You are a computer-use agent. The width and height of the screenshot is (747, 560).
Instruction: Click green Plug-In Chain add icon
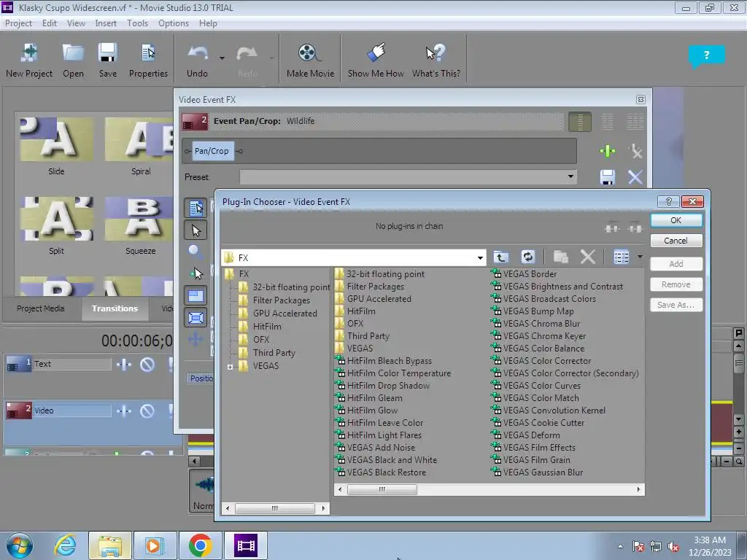[608, 152]
